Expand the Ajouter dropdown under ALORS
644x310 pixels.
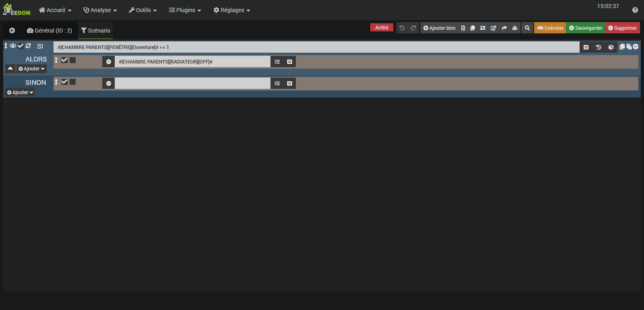click(x=31, y=69)
